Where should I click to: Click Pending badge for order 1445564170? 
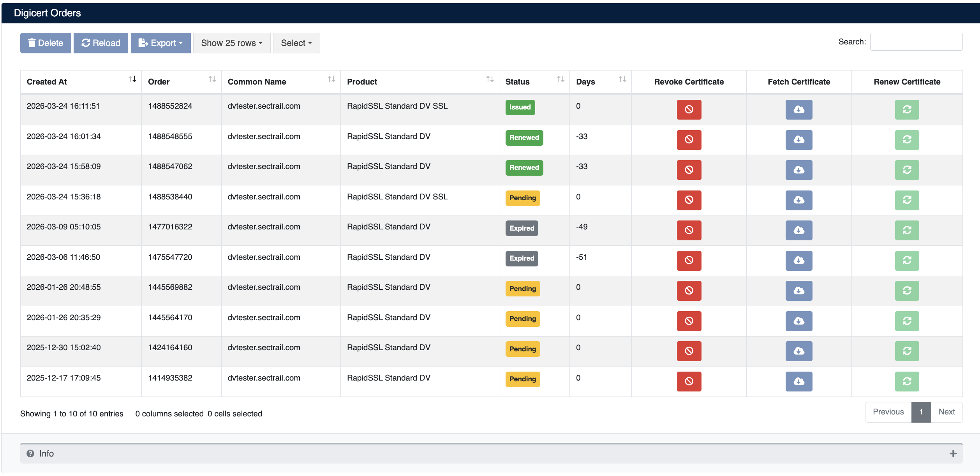click(523, 319)
